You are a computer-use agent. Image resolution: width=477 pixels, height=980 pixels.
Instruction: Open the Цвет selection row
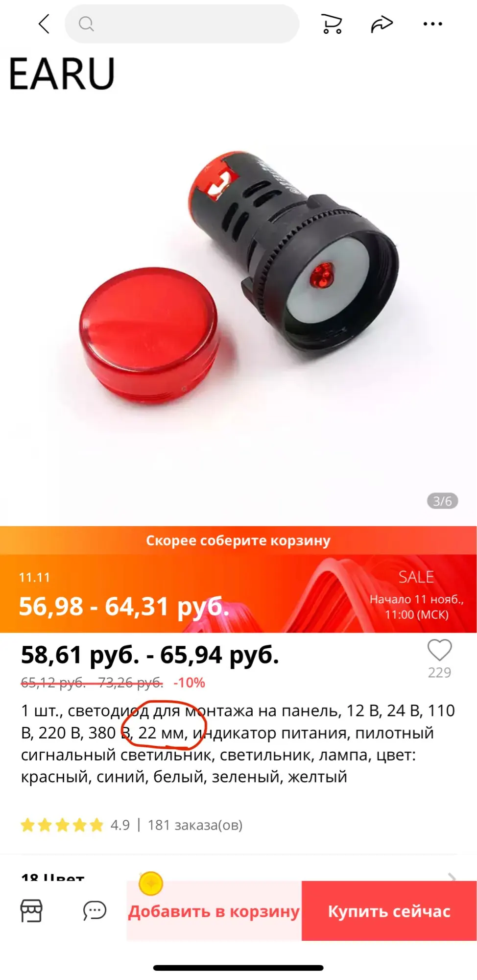point(238,876)
